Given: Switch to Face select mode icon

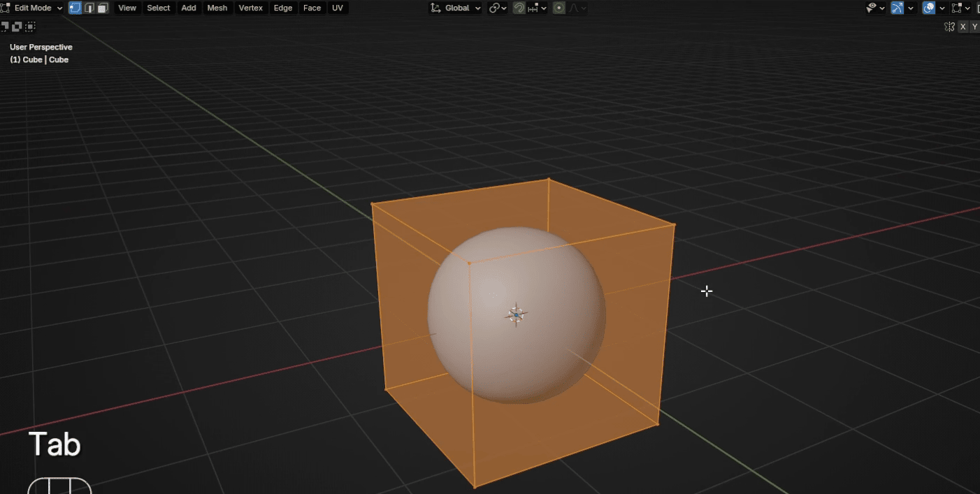Looking at the screenshot, I should tap(103, 8).
